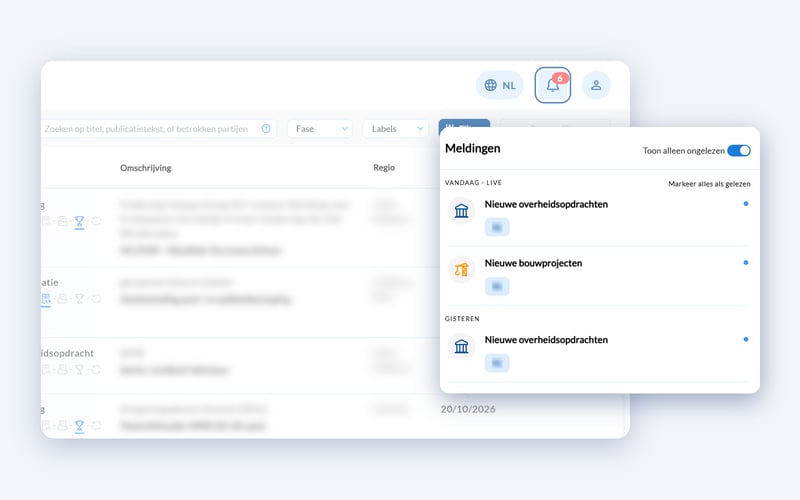Open yesterday's 'Nieuwe overheidsopdrachten' under Gisteren
Image resolution: width=800 pixels, height=500 pixels.
click(x=599, y=353)
